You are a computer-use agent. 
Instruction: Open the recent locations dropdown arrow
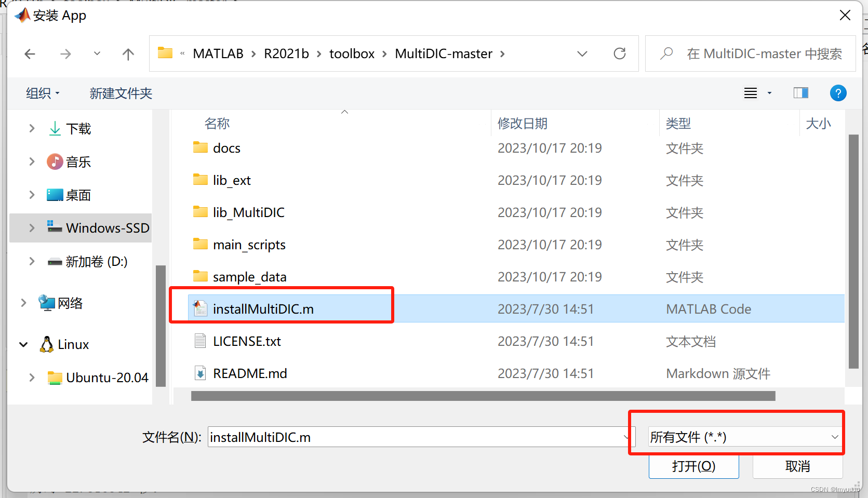pos(97,53)
